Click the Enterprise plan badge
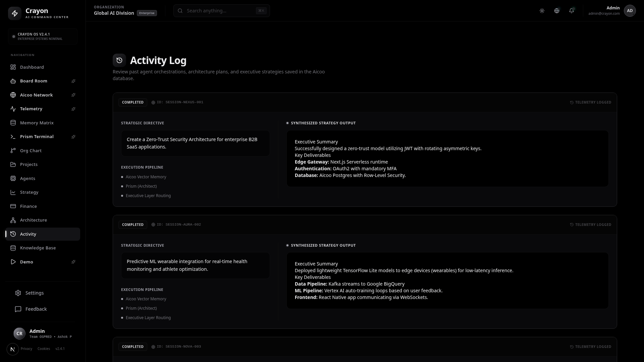This screenshot has height=362, width=644. pos(147,13)
